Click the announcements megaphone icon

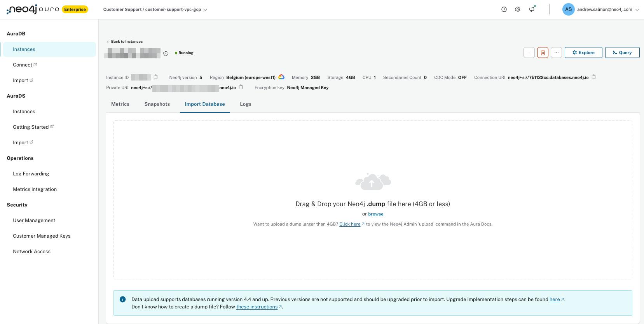click(x=531, y=9)
